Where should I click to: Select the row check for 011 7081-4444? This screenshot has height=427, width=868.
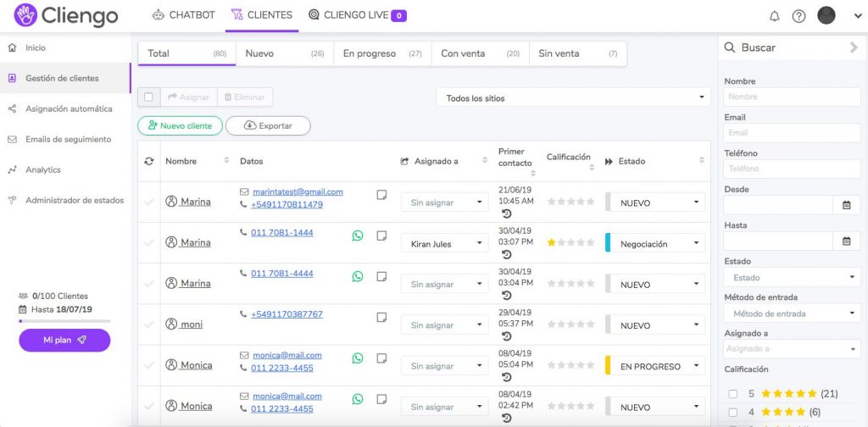148,284
